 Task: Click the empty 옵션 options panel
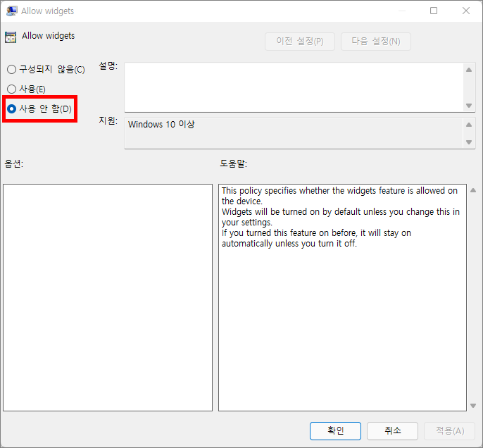108,297
